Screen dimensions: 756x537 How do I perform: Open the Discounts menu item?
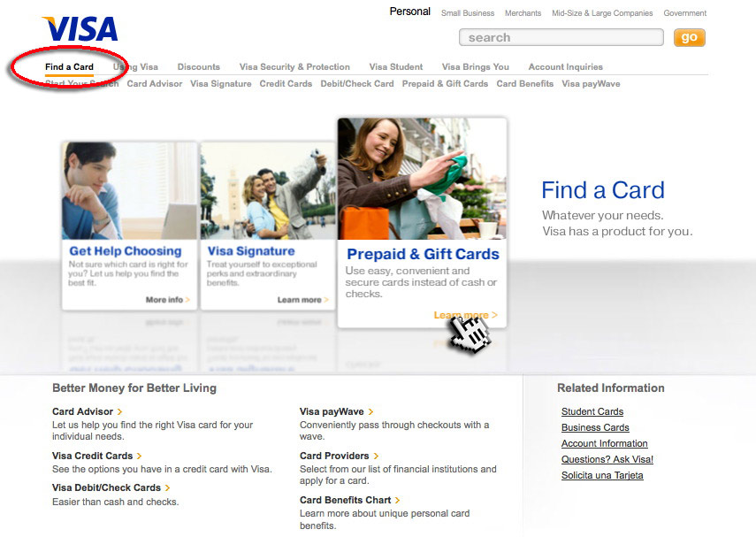198,67
